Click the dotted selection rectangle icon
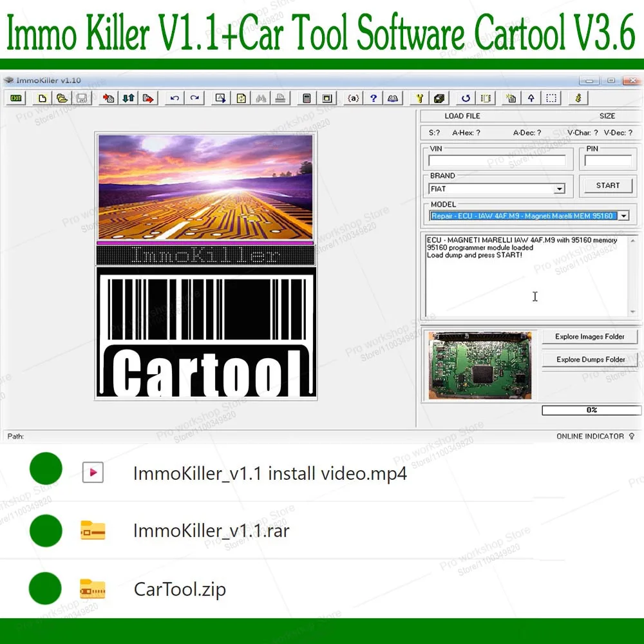The height and width of the screenshot is (644, 644). (551, 98)
